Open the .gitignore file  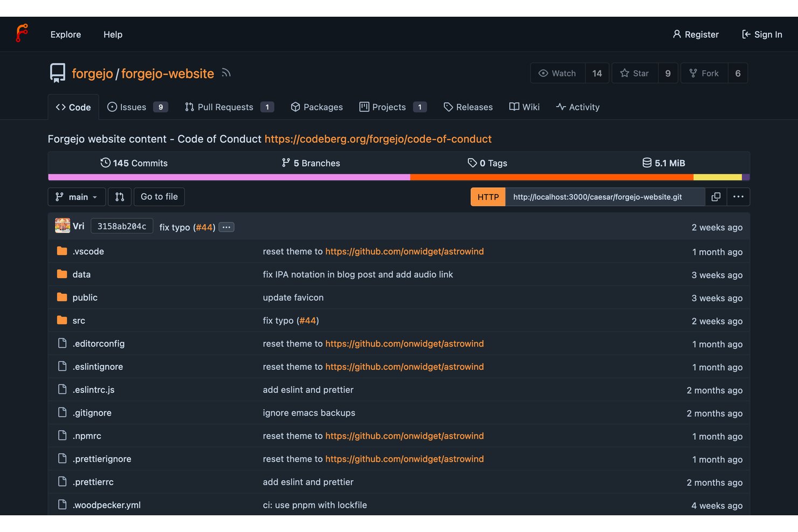(x=92, y=413)
